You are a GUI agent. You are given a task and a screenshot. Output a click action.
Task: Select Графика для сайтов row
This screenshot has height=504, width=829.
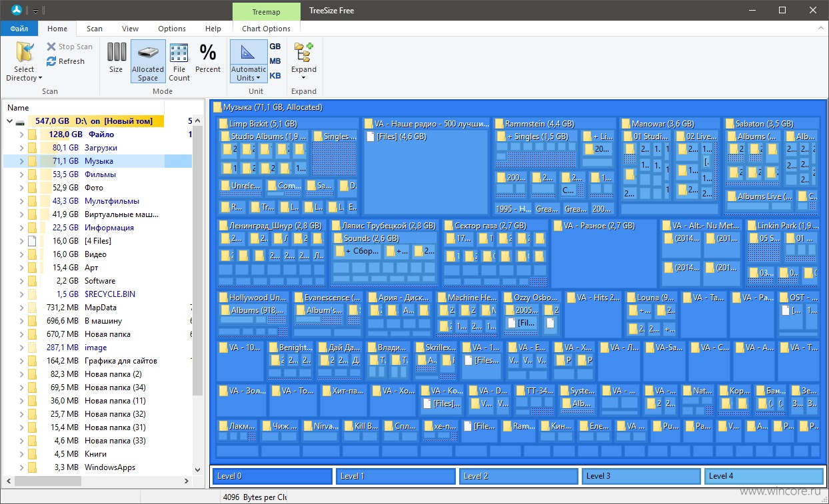coord(98,361)
